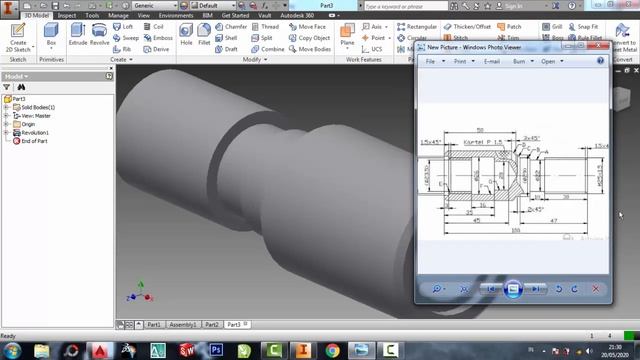Select the Emboss tool

click(x=158, y=38)
